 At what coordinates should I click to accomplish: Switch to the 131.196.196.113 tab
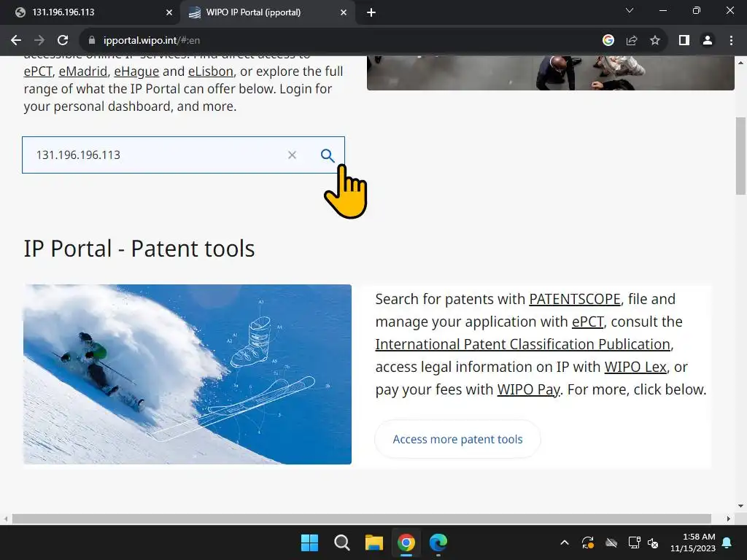pyautogui.click(x=90, y=12)
